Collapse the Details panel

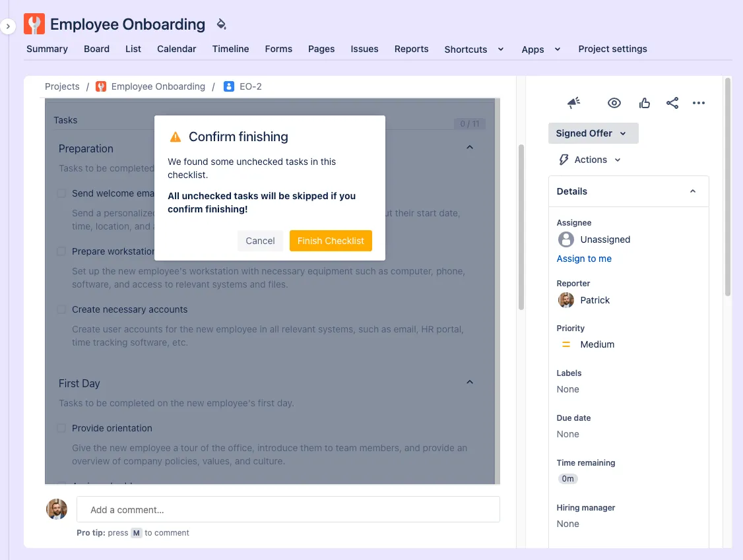tap(693, 191)
